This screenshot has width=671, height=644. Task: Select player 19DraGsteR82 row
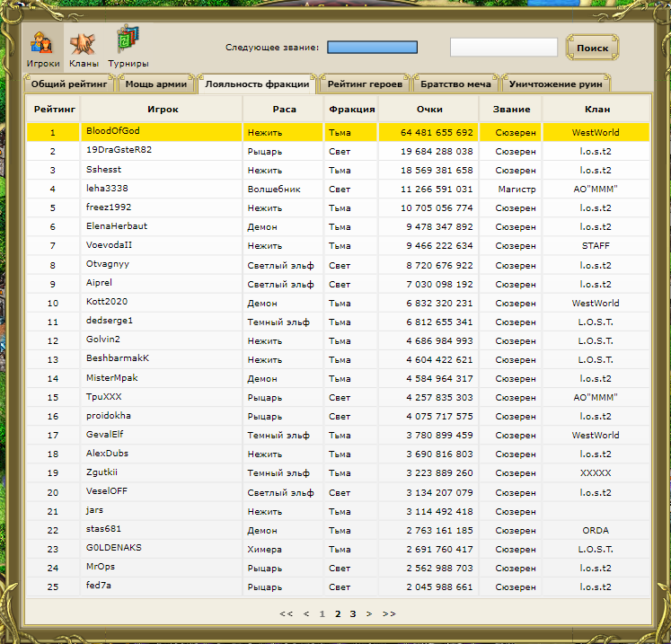pos(338,151)
